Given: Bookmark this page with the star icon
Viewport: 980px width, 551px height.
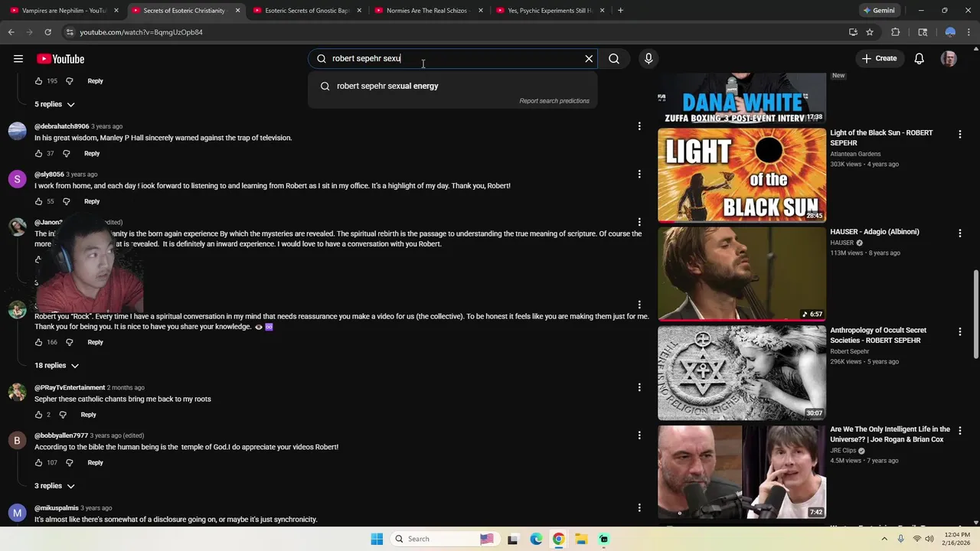Looking at the screenshot, I should pos(870,32).
